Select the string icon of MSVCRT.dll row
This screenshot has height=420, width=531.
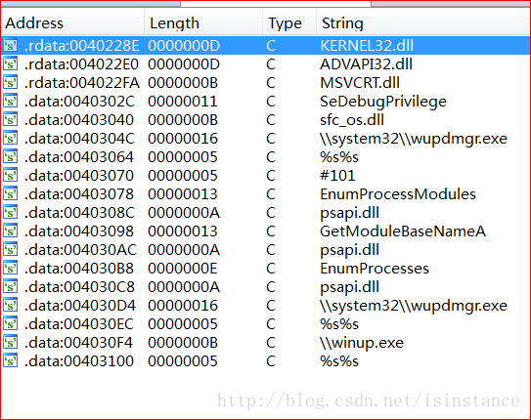[10, 82]
